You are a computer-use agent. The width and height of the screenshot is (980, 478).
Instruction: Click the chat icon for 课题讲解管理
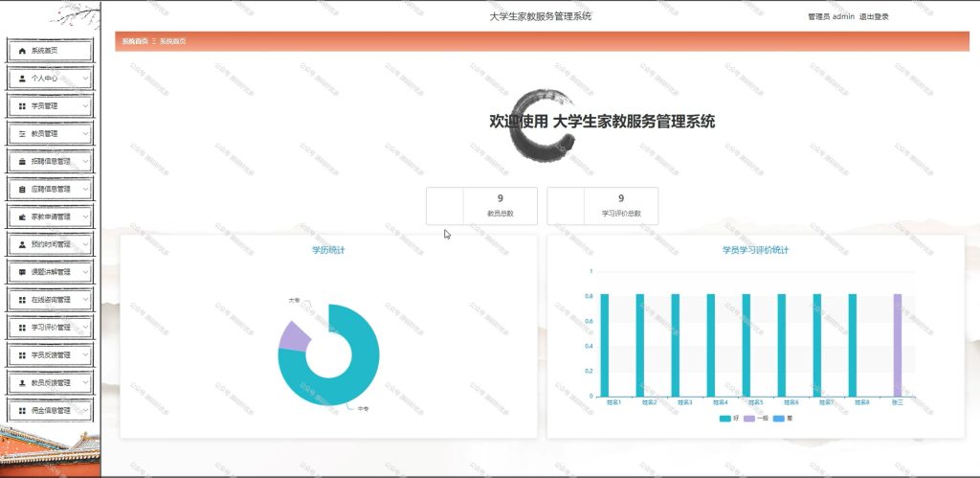23,272
